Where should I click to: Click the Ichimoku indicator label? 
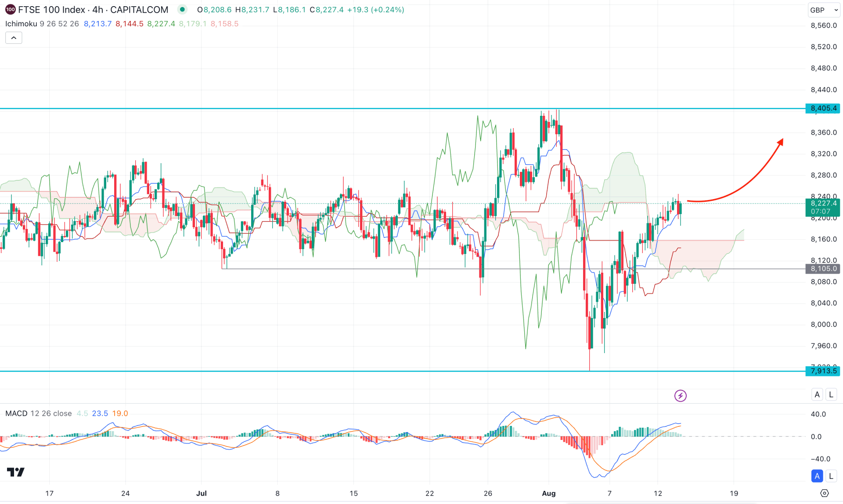[21, 24]
